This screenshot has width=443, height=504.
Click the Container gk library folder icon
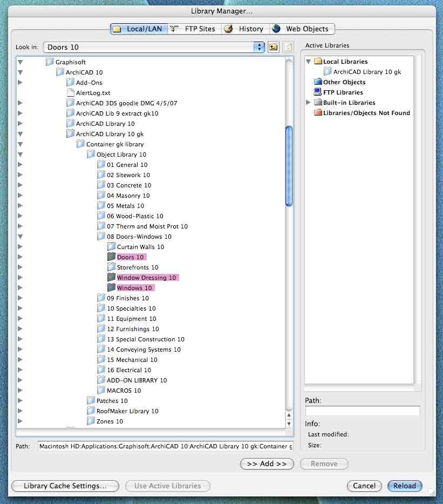(80, 144)
